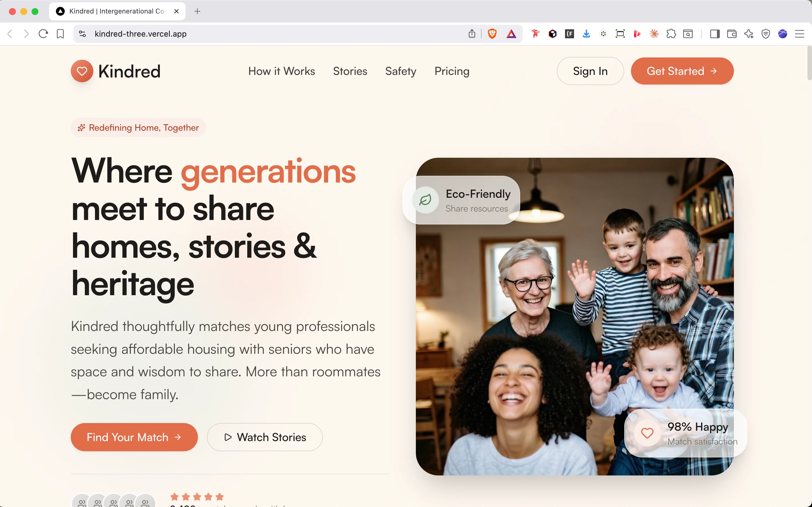Reload the page

pos(43,34)
